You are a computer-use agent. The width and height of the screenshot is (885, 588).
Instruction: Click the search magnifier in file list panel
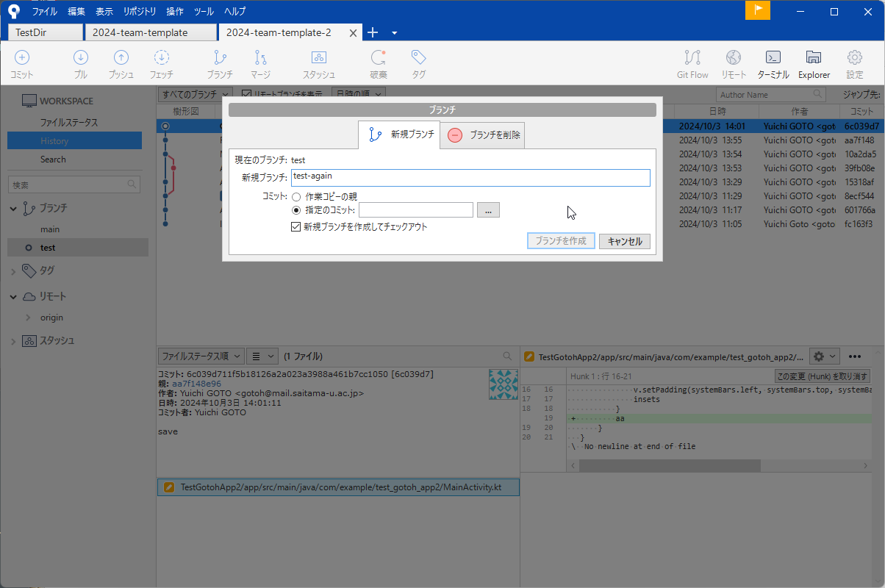(x=507, y=356)
